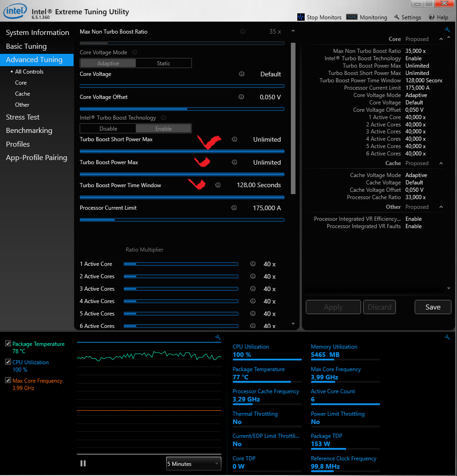Show info for Turbo Boost Short Power Max

point(235,139)
